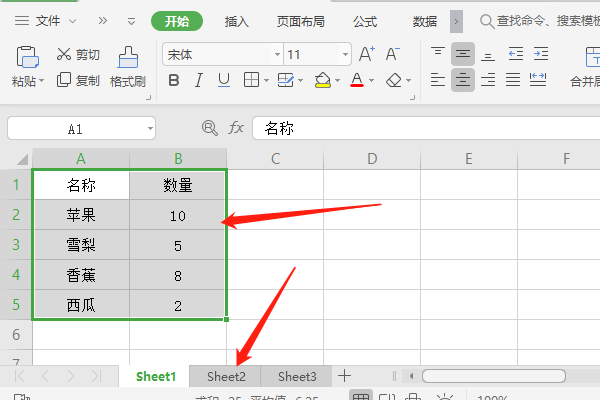Click the search commands box

click(x=540, y=21)
